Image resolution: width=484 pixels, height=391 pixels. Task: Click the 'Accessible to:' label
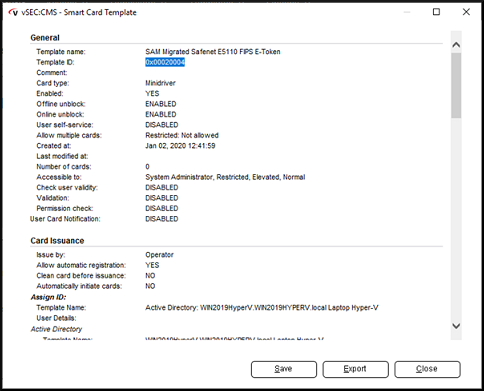(59, 177)
